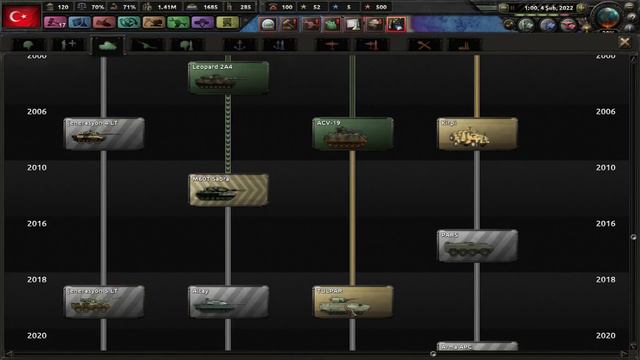The width and height of the screenshot is (640, 360).
Task: Select the support soldier-plus research category
Action: (x=68, y=45)
